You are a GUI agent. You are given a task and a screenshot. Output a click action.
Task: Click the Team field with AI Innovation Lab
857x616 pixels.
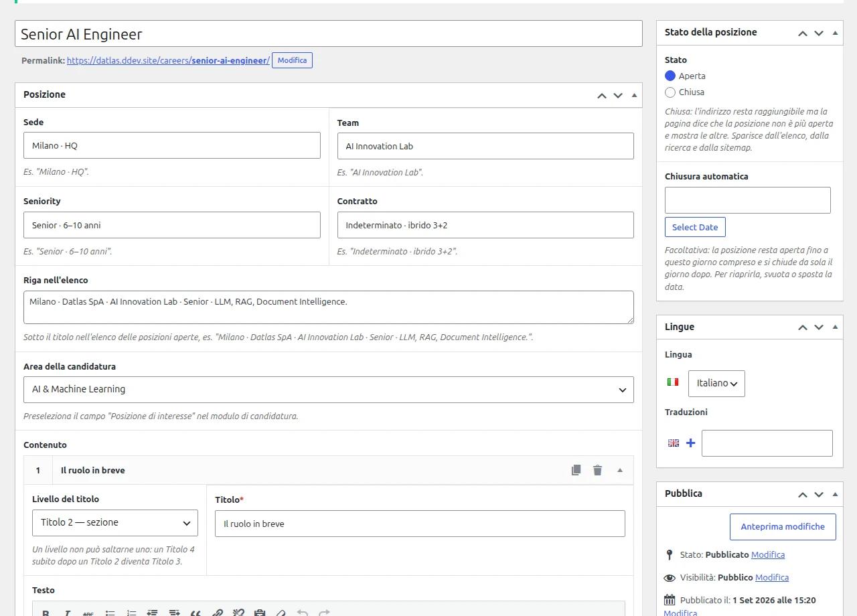[x=485, y=146]
